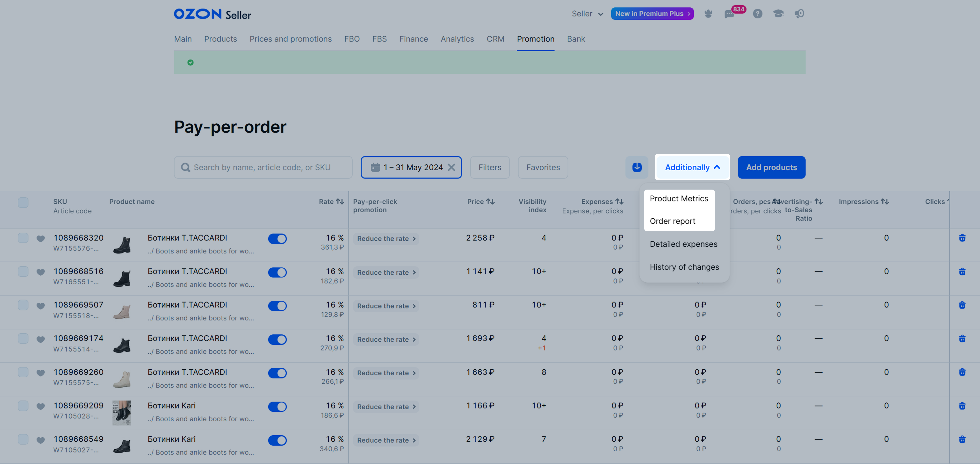The image size is (980, 464).
Task: Sort by Price column arrows
Action: coord(490,201)
